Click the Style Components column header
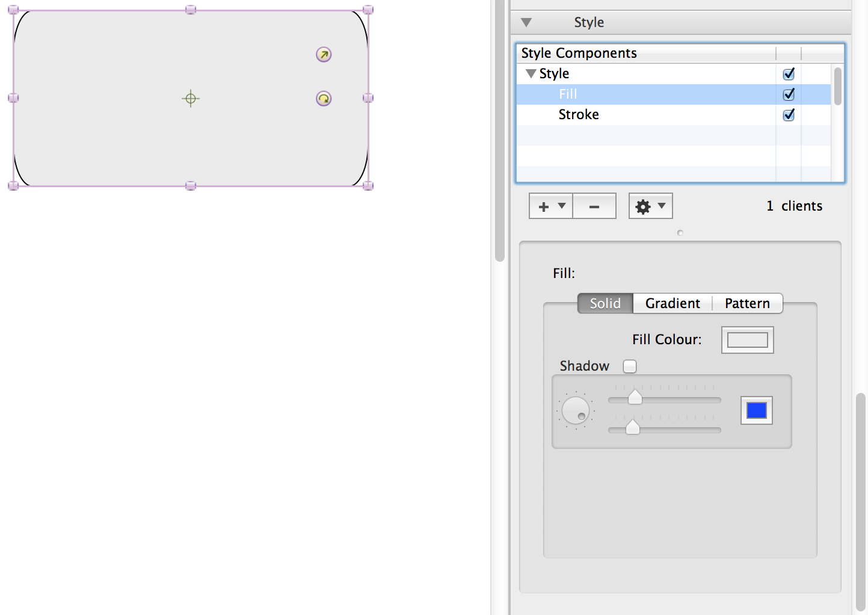Viewport: 868px width, 615px height. [646, 54]
